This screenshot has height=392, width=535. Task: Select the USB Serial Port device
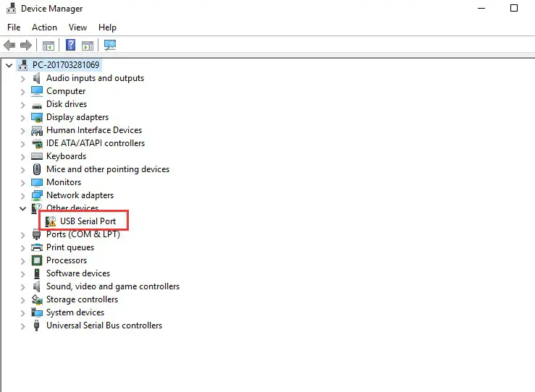[x=88, y=221]
